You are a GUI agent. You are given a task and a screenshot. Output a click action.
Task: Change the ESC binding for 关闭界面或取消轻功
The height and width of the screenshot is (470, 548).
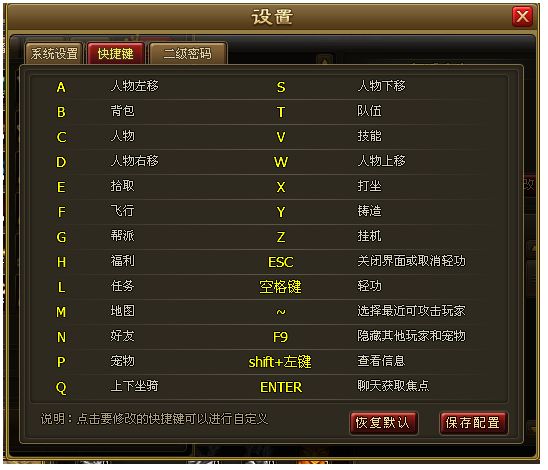coord(281,262)
